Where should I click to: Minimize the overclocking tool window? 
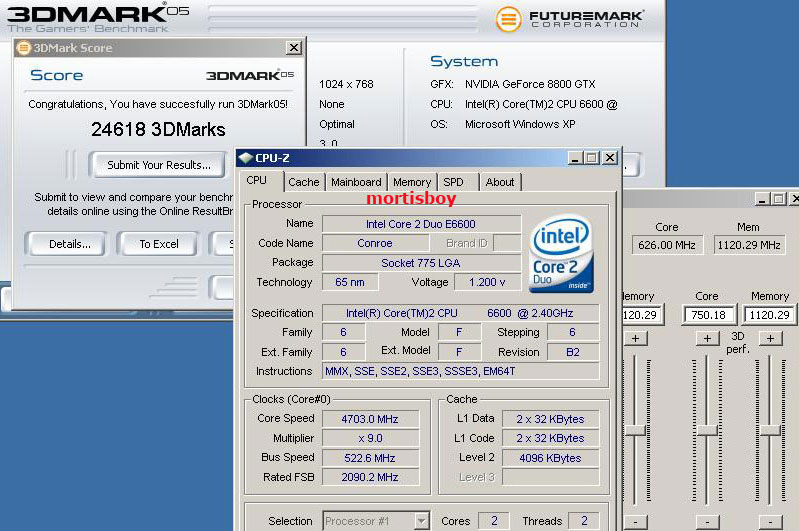click(x=762, y=199)
